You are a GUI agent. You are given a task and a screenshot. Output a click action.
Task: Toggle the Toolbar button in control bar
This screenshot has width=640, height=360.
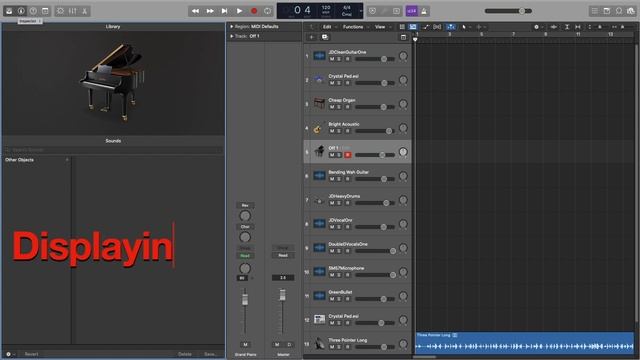45,11
